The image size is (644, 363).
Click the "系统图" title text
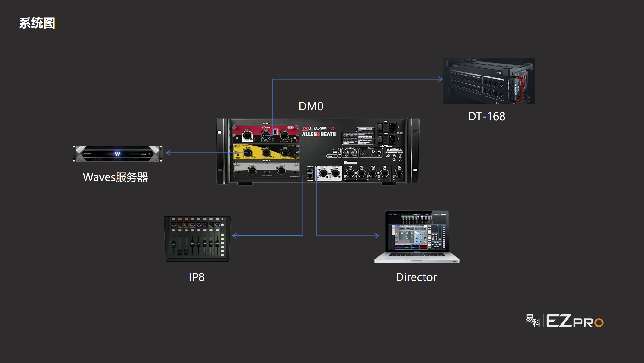point(37,23)
